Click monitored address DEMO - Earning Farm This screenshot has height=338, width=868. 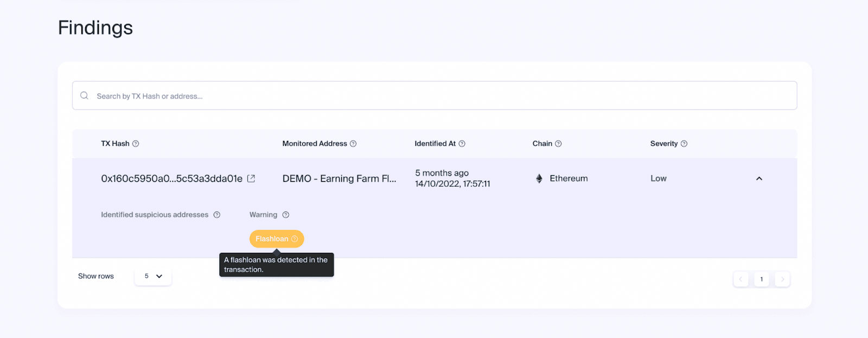tap(340, 178)
